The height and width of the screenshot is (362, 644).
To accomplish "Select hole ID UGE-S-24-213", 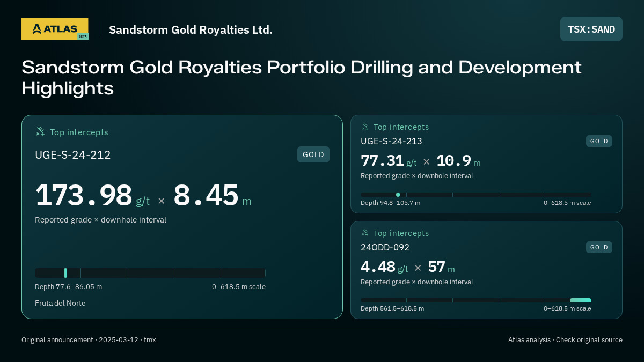I will (391, 141).
